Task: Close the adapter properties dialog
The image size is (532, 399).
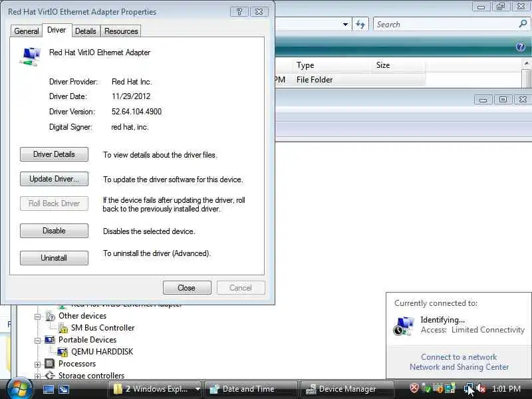Action: point(187,288)
